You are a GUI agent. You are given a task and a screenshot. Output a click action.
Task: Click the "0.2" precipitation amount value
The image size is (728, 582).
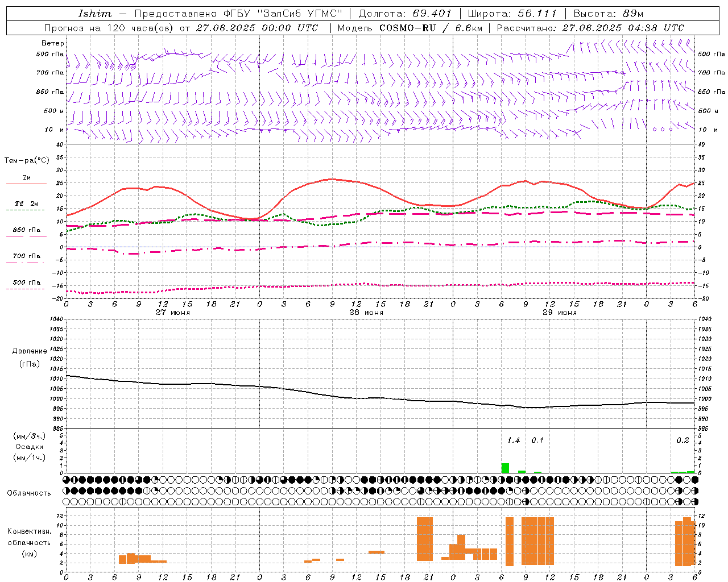pos(682,440)
